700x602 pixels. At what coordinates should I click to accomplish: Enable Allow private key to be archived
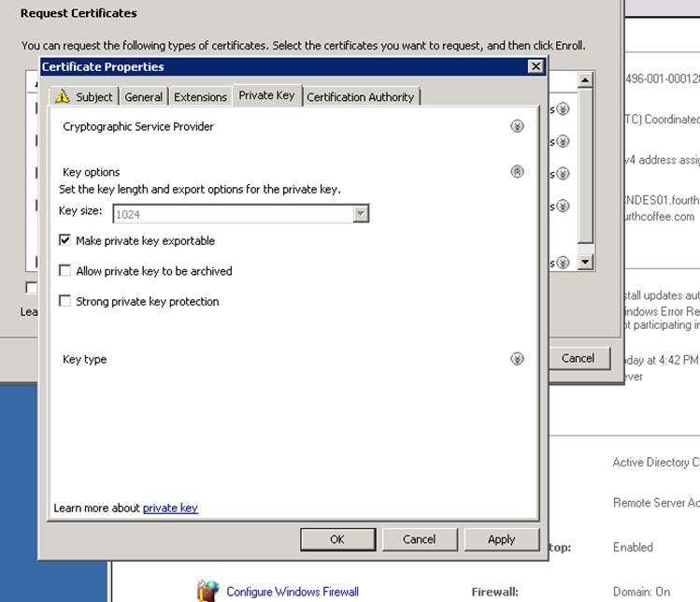pyautogui.click(x=64, y=271)
